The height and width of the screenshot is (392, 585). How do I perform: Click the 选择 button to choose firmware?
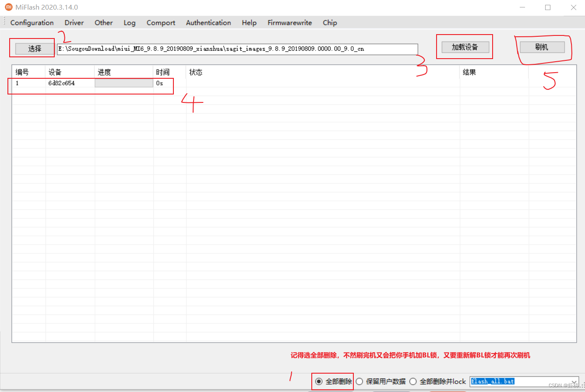tap(35, 49)
